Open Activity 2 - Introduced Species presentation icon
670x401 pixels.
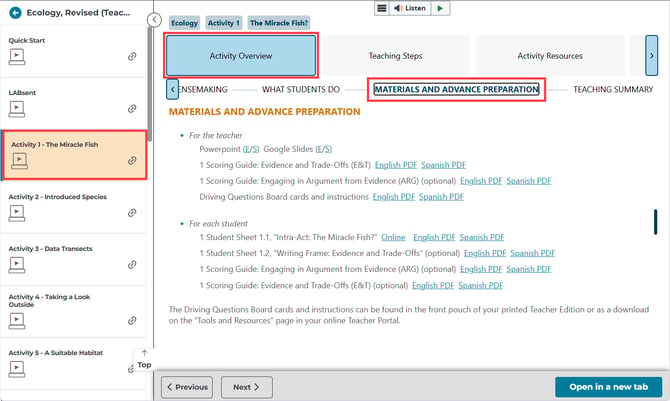17,213
